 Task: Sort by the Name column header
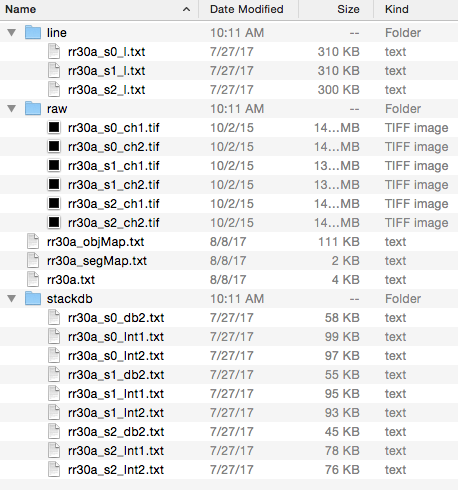click(21, 9)
